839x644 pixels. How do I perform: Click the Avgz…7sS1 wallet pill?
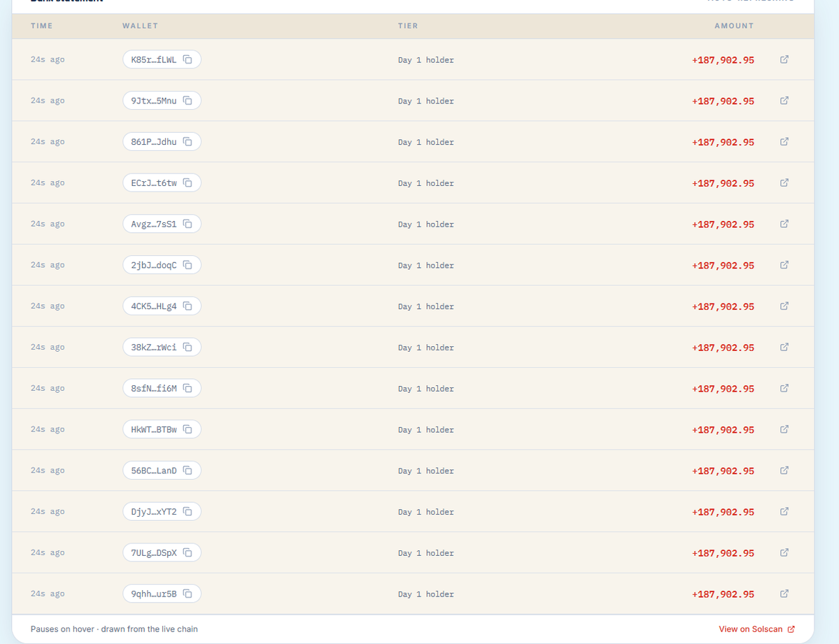click(162, 224)
